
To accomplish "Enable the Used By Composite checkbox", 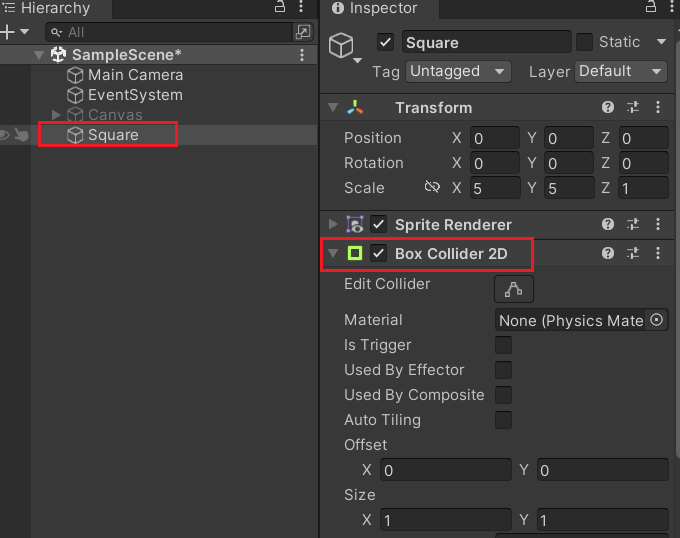I will coord(503,395).
